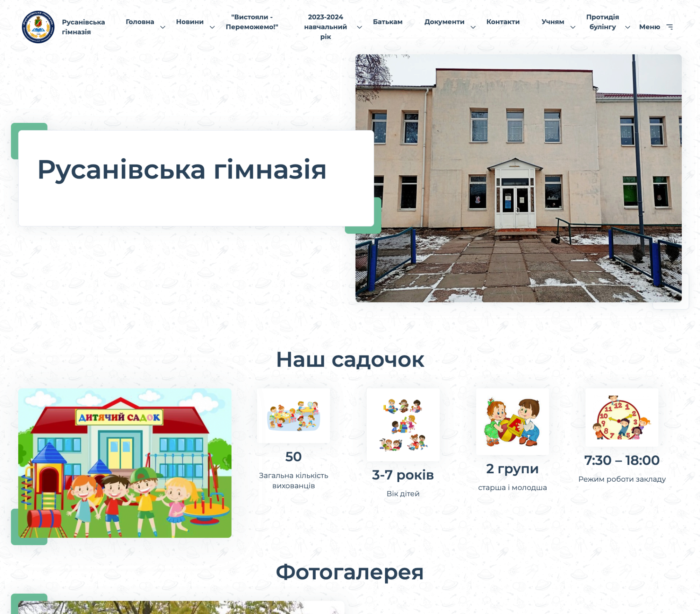Open the Батькам menu item
The width and height of the screenshot is (700, 614).
pos(387,22)
